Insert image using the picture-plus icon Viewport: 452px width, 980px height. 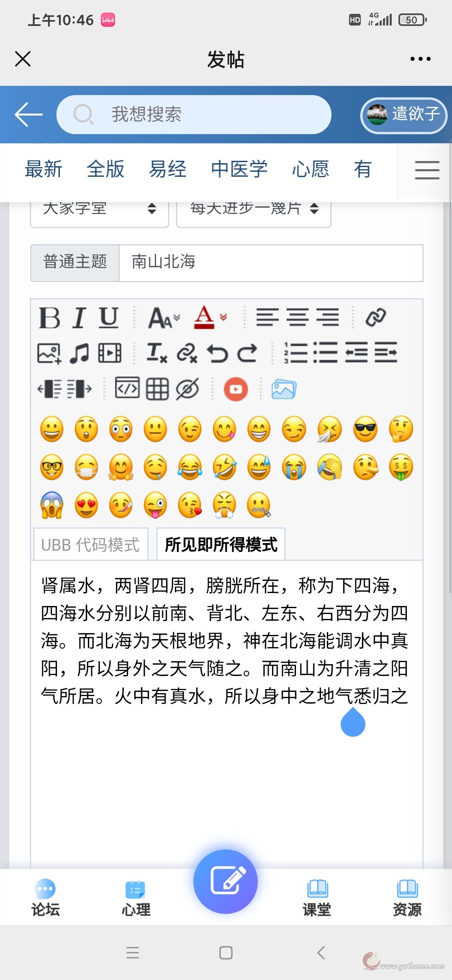pyautogui.click(x=49, y=353)
